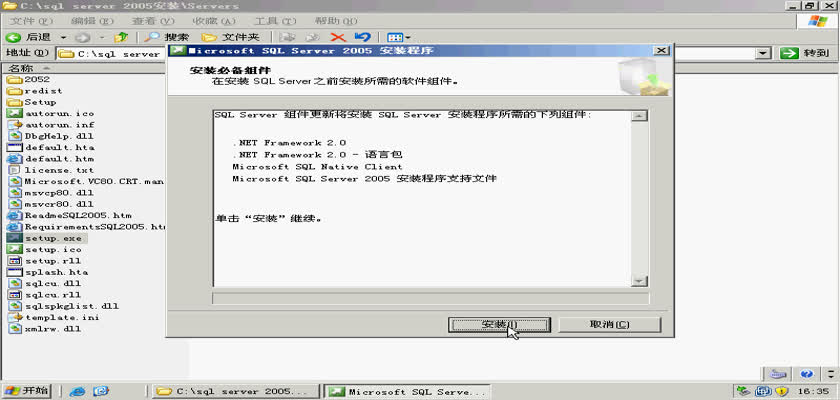Select setup.ico file icon

(x=15, y=250)
